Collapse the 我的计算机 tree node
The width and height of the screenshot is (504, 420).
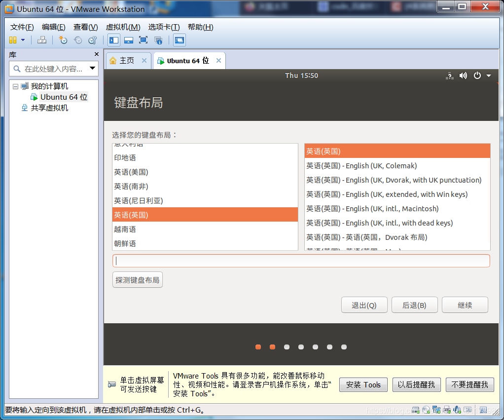pos(15,86)
